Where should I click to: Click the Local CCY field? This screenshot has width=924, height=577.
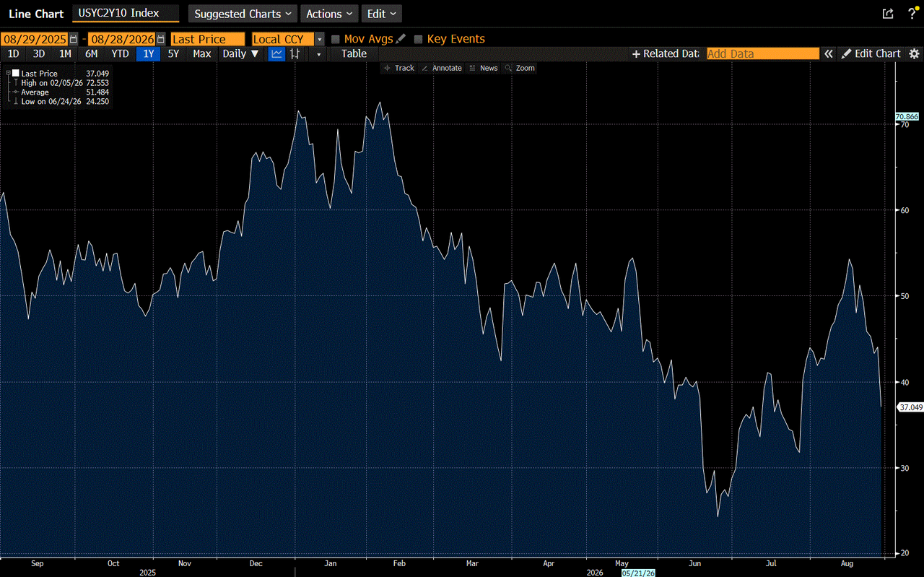coord(283,39)
